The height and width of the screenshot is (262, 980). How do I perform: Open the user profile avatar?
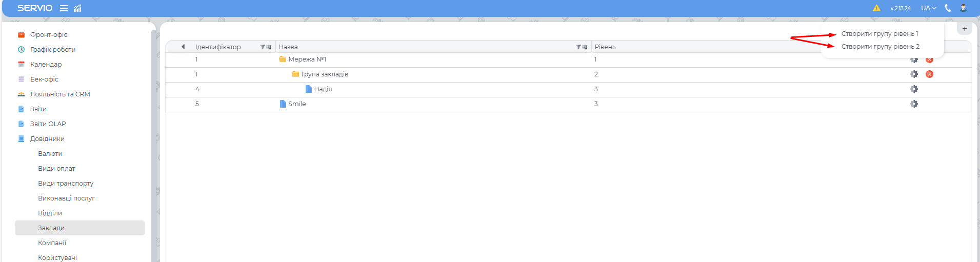pyautogui.click(x=963, y=8)
